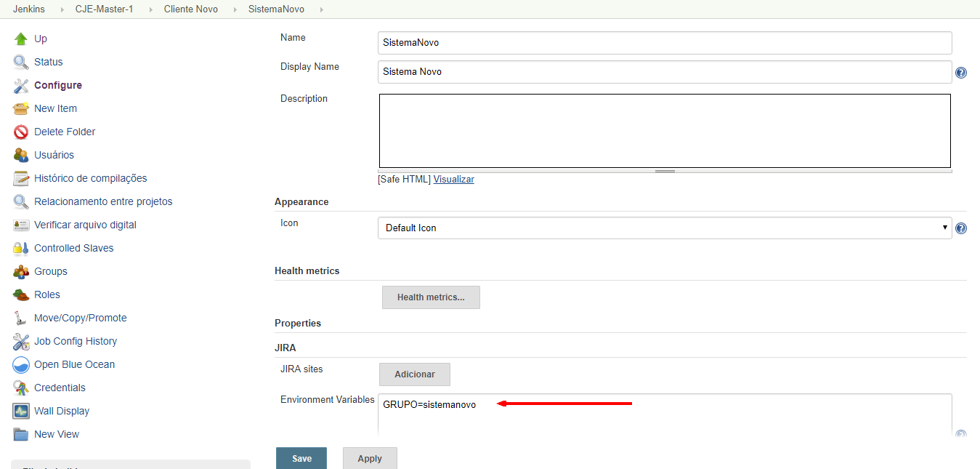Screen dimensions: 980x469
Task: Expand breadcrumb arrow after SistemaNovo
Action: pos(322,9)
